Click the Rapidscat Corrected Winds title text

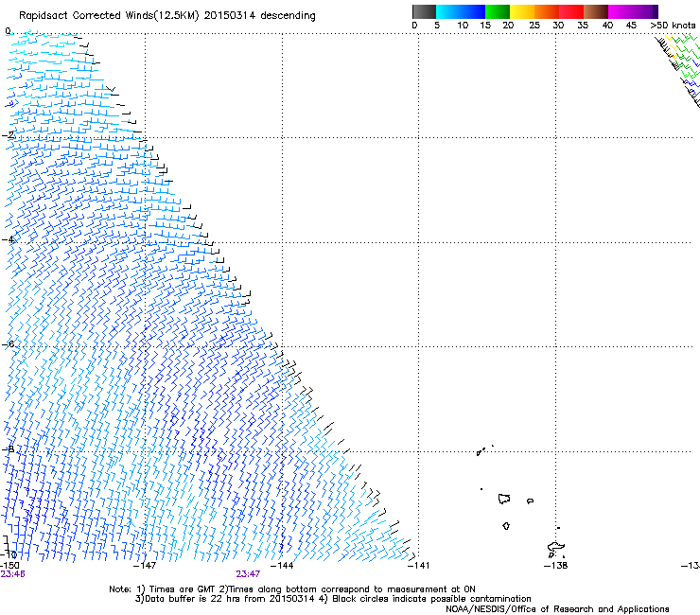click(x=167, y=15)
